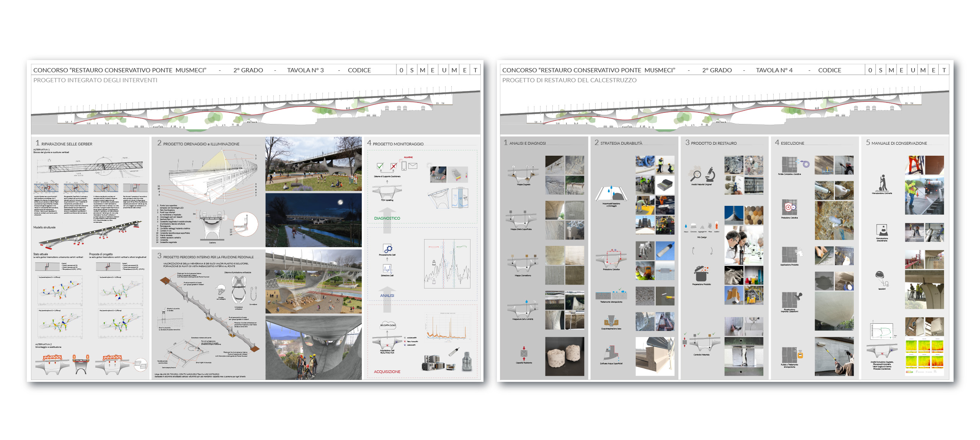Open the paint roller on wall photo

pos(834,356)
